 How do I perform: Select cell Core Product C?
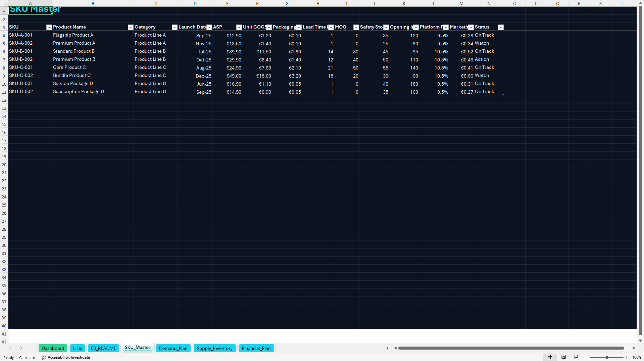(93, 67)
